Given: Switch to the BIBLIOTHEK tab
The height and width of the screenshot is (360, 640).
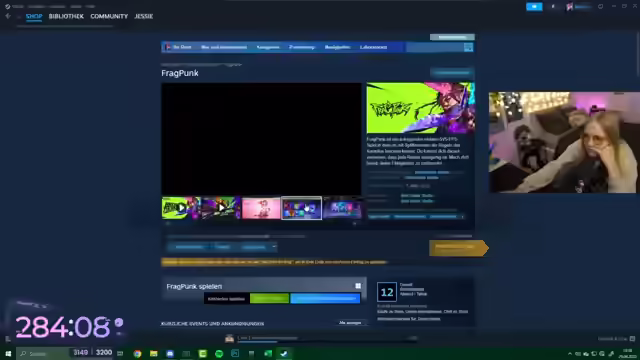Looking at the screenshot, I should 66,16.
